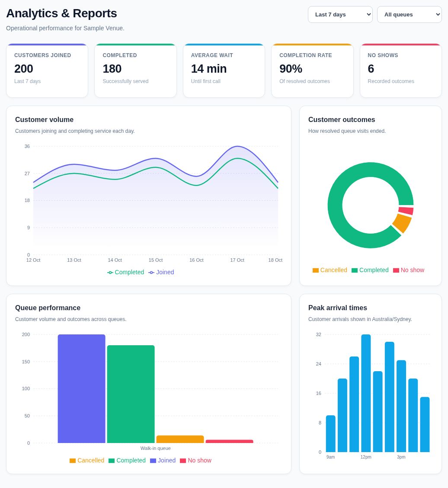Toggle No show in Customer outcomes legend
Image resolution: width=448 pixels, height=488 pixels.
pyautogui.click(x=409, y=270)
